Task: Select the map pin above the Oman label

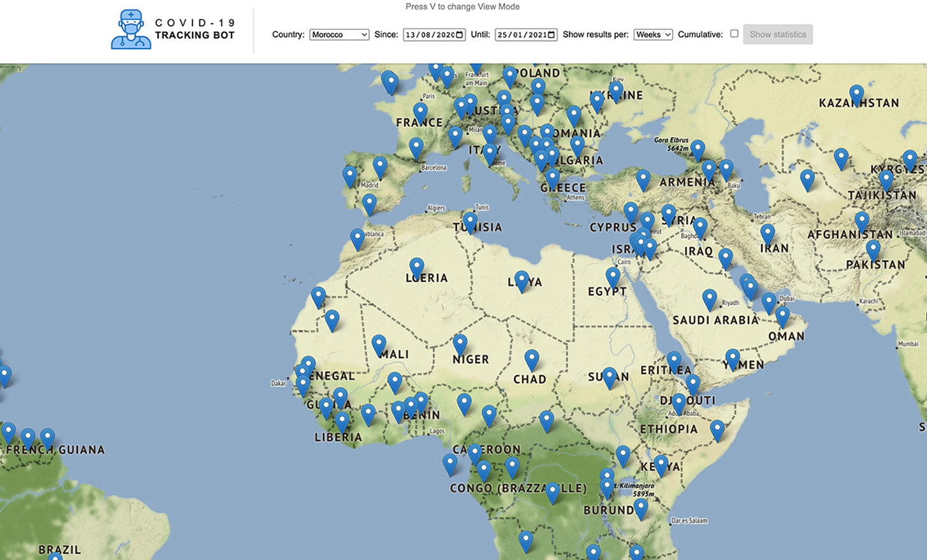Action: (782, 317)
